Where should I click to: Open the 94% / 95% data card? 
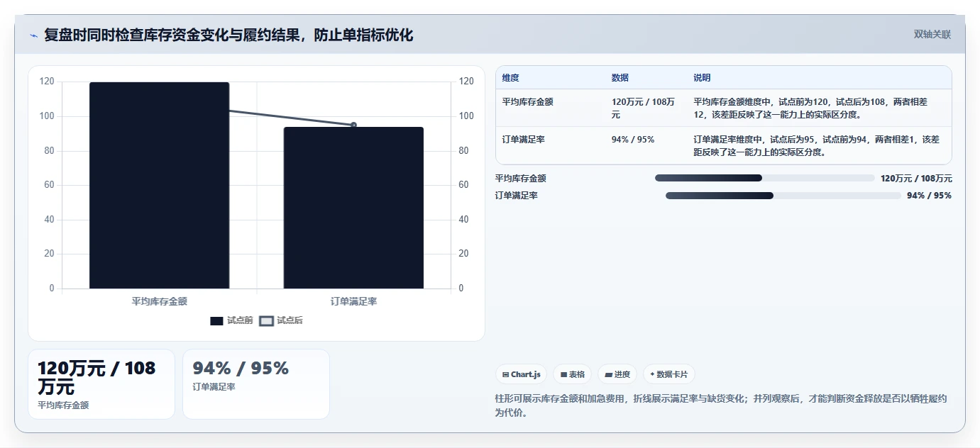256,384
